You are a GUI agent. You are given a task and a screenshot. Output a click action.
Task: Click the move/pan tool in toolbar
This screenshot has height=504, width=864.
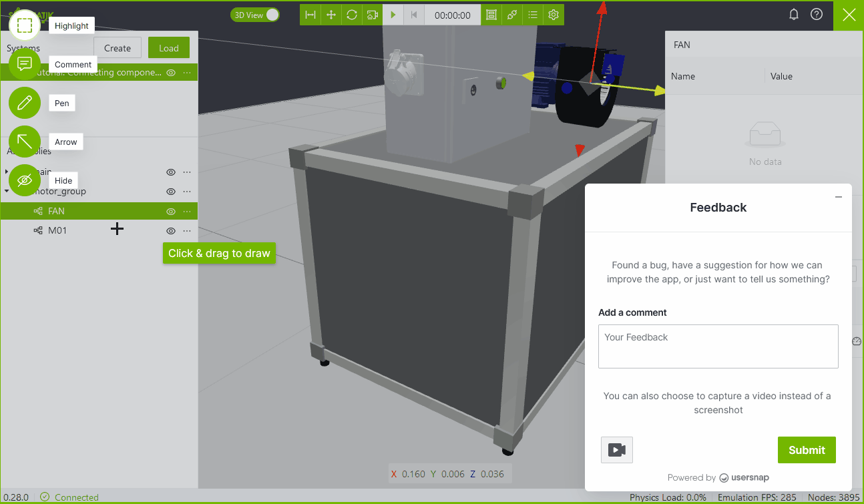click(331, 15)
